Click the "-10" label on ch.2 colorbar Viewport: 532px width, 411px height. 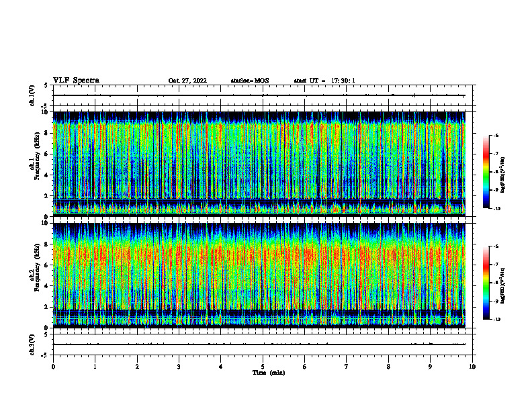click(x=497, y=320)
